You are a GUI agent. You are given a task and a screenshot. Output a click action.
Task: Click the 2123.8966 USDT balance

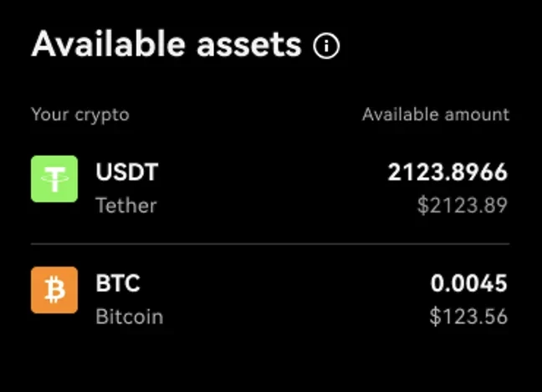tap(447, 173)
